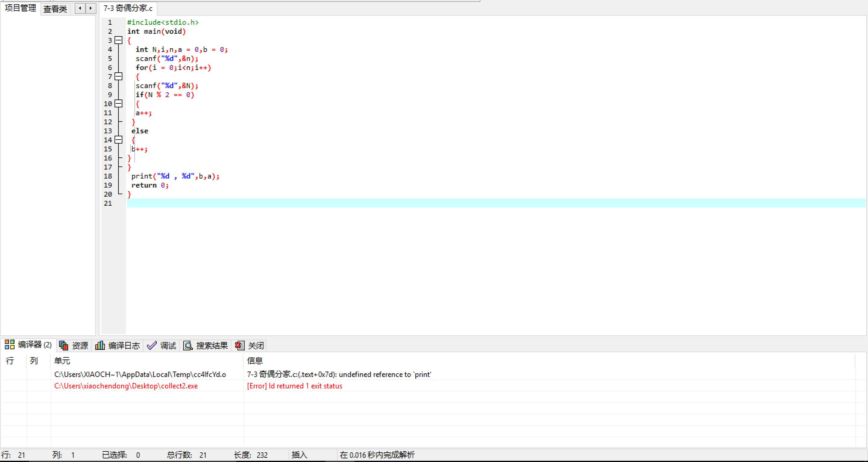
Task: Click the int main(void) line
Action: (156, 31)
